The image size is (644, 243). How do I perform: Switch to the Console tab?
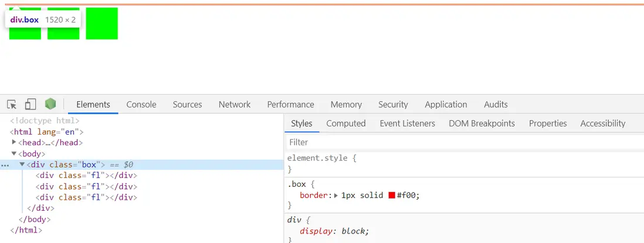pyautogui.click(x=141, y=104)
